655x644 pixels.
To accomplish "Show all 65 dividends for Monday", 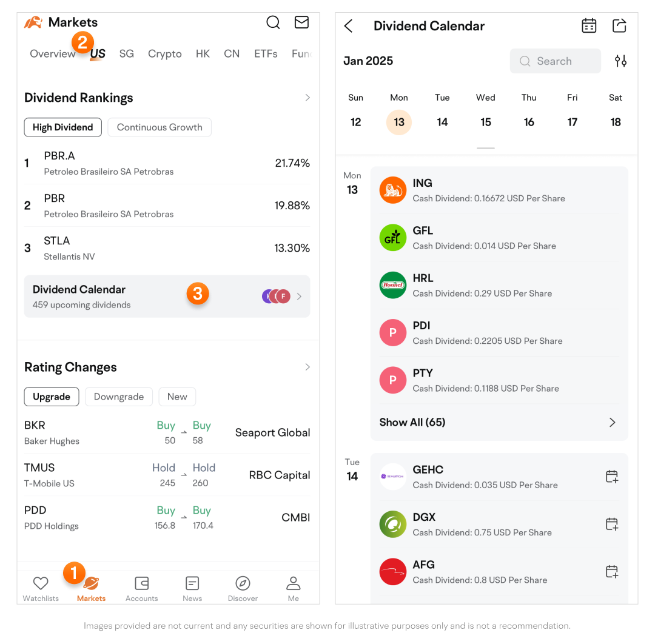I will click(x=497, y=422).
